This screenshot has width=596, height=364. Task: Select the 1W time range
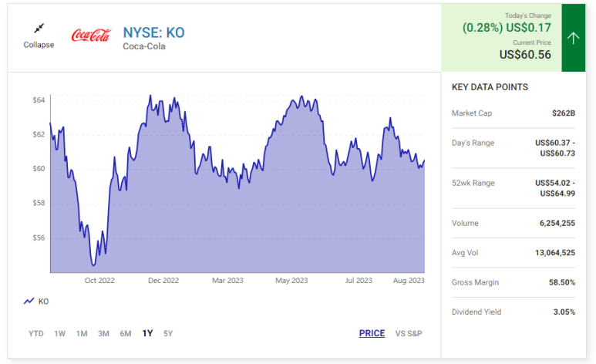coord(59,334)
